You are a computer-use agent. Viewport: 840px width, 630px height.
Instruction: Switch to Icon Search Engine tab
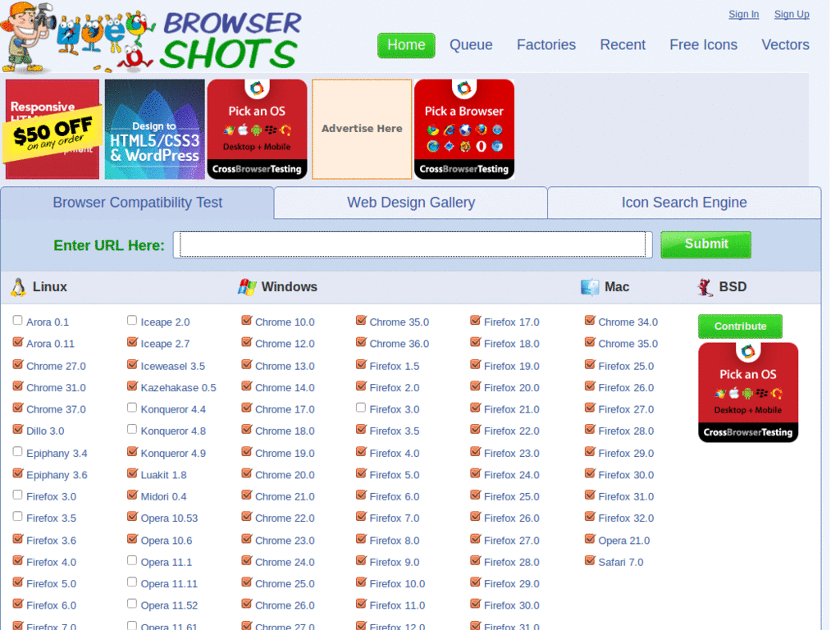coord(684,203)
